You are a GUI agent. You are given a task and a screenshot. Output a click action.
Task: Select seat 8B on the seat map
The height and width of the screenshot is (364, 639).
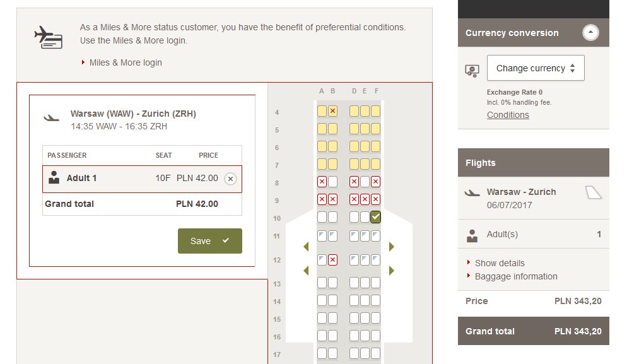(333, 182)
